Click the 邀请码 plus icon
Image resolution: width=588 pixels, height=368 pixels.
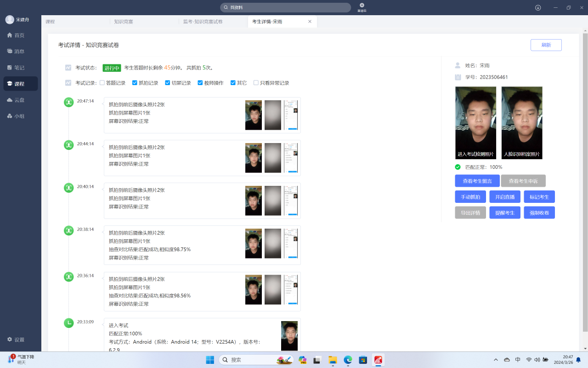point(362,6)
